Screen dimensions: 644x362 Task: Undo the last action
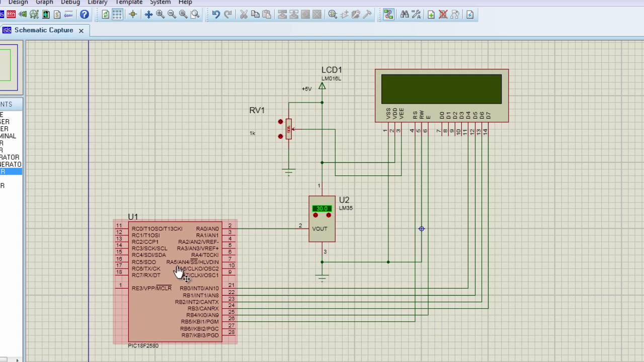(x=216, y=15)
